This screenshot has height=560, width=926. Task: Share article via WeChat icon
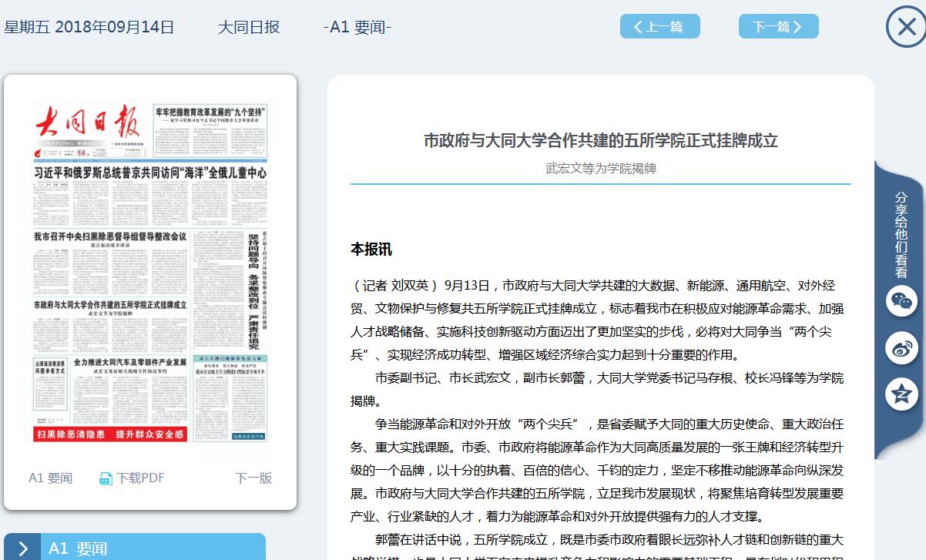tap(901, 301)
